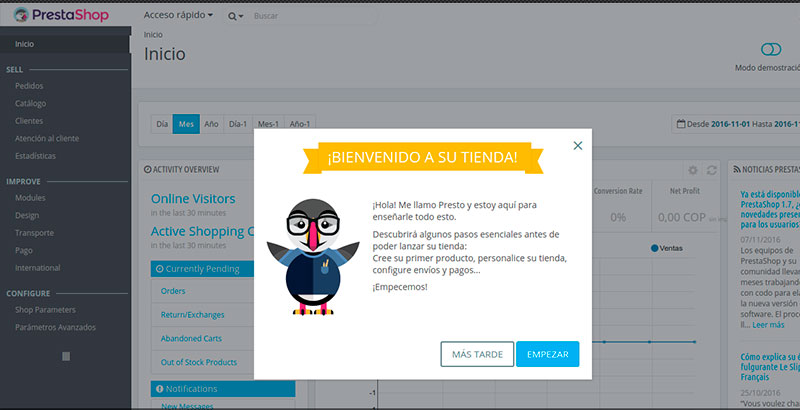The height and width of the screenshot is (410, 800).
Task: Open Pedidos in the sidebar
Action: [29, 86]
